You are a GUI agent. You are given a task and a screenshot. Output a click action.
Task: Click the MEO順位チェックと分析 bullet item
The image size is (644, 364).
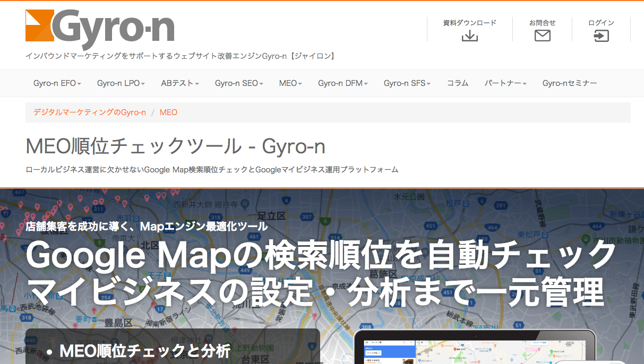(144, 351)
